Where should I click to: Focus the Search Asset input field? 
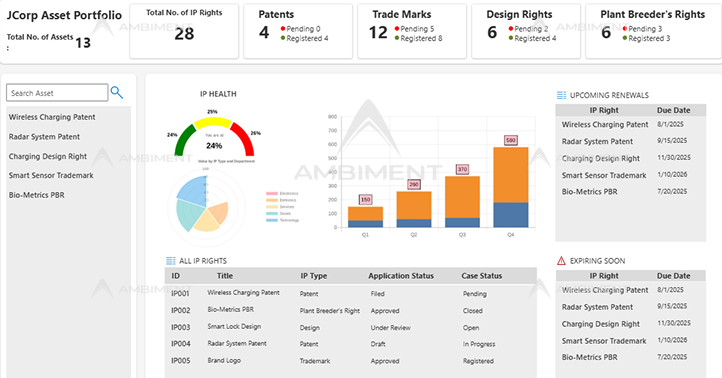click(57, 93)
